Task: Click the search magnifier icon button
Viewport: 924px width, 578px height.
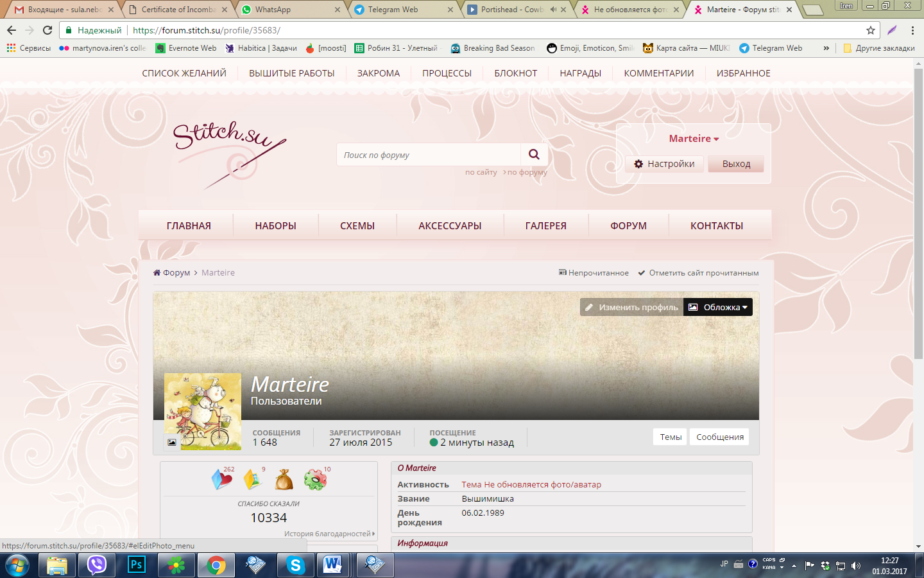Action: pos(534,154)
